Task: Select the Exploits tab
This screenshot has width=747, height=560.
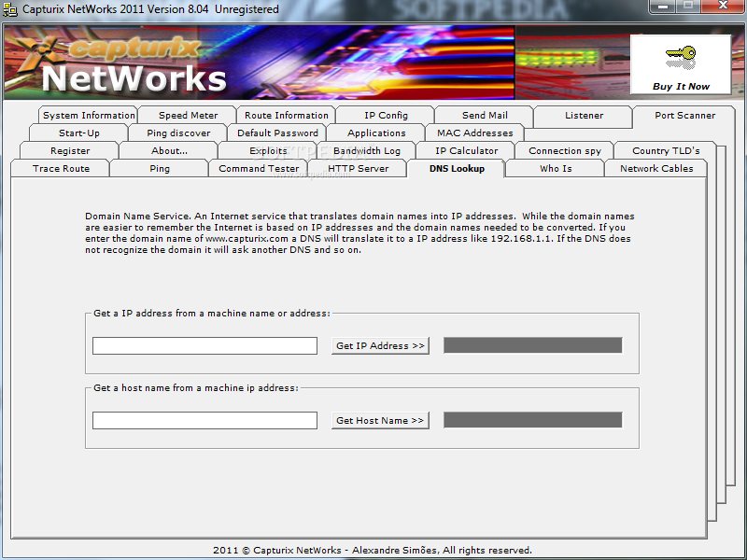Action: 268,150
